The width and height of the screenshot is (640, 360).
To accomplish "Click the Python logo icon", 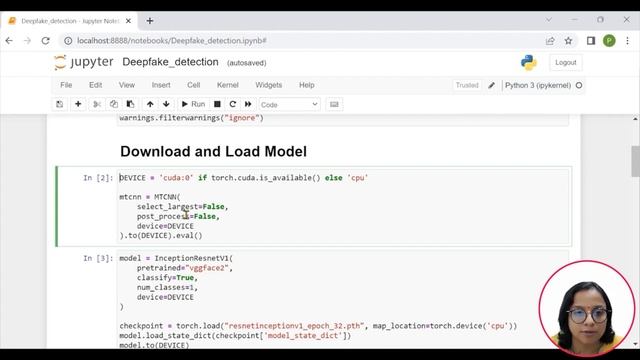I will pos(529,62).
